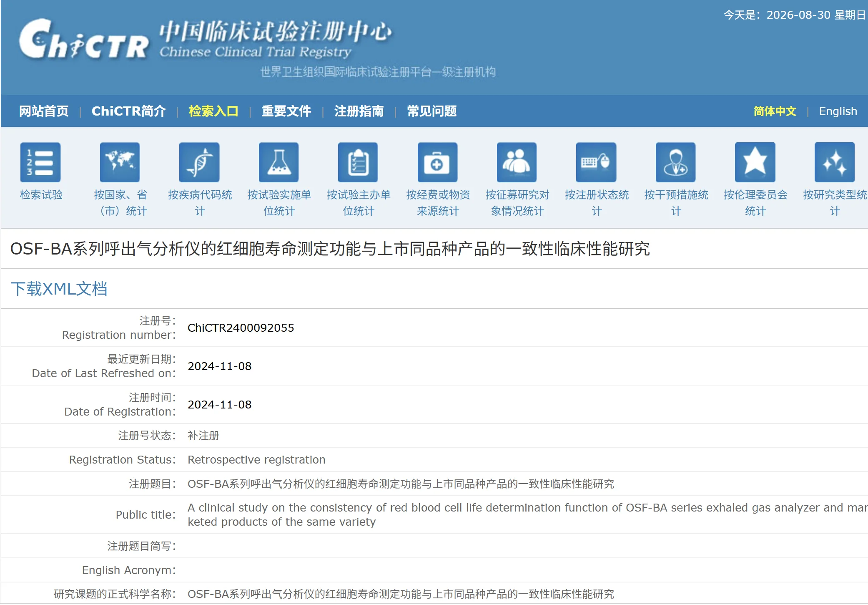Open the 检索试验 list icon
This screenshot has width=868, height=605.
[40, 162]
